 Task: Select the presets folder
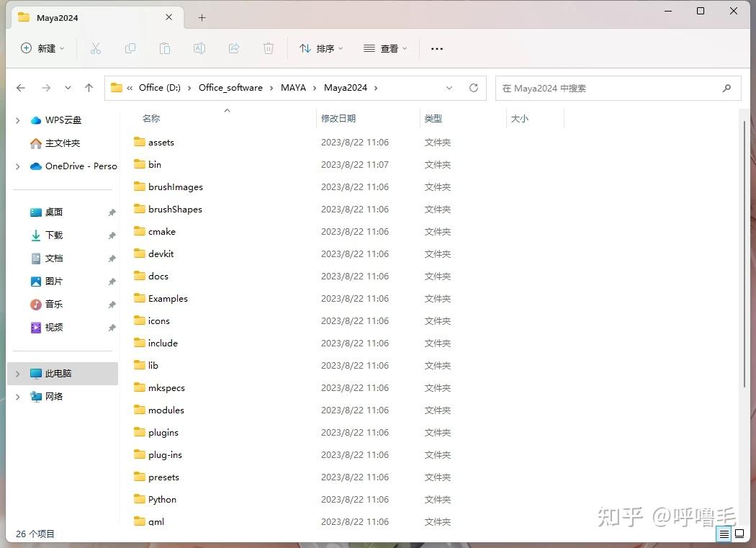click(x=163, y=477)
